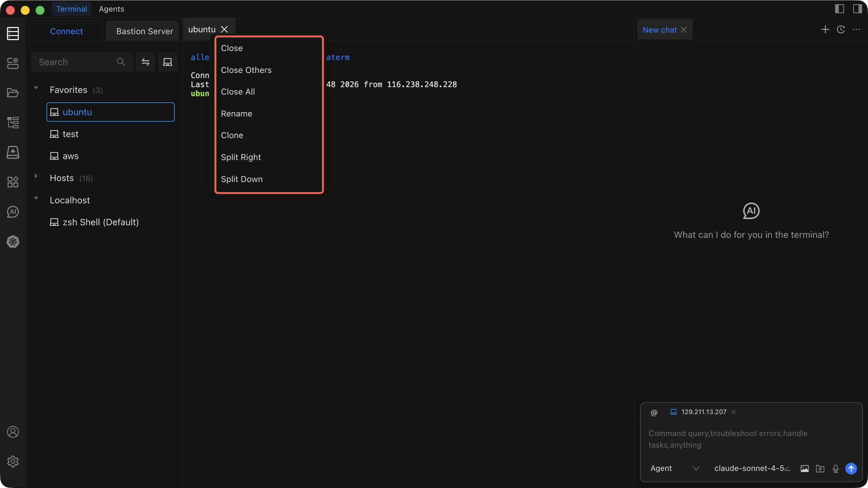Toggle the right panel layout button
868x488 pixels.
click(x=857, y=9)
